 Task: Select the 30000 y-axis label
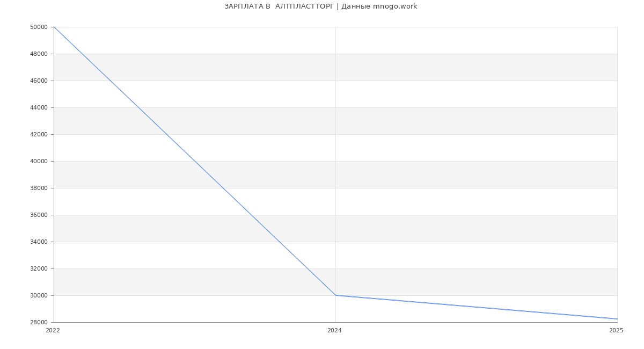click(40, 295)
